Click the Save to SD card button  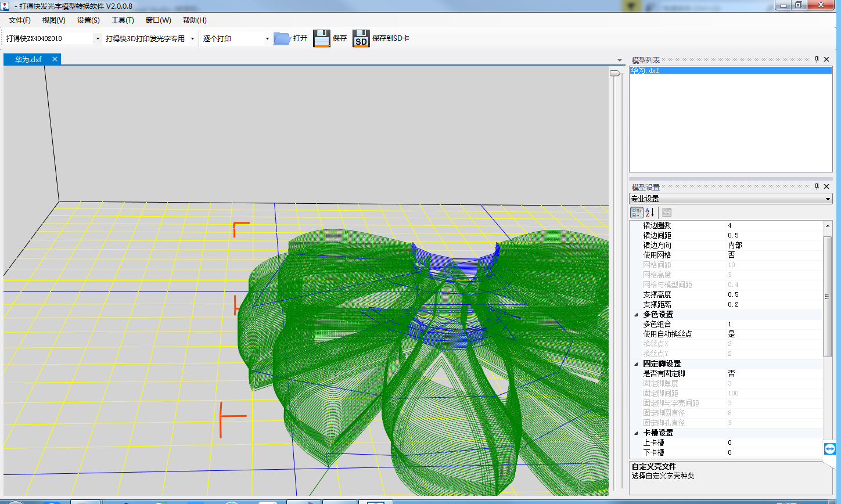(x=381, y=38)
